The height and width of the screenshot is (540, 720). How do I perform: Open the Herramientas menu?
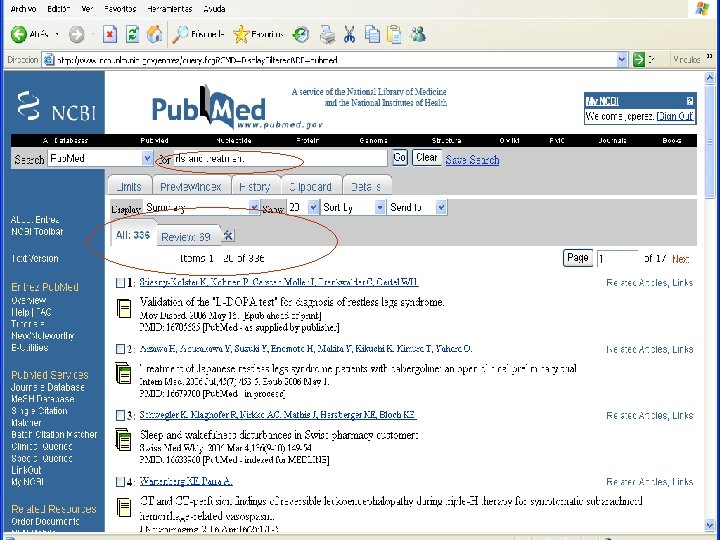click(x=170, y=9)
